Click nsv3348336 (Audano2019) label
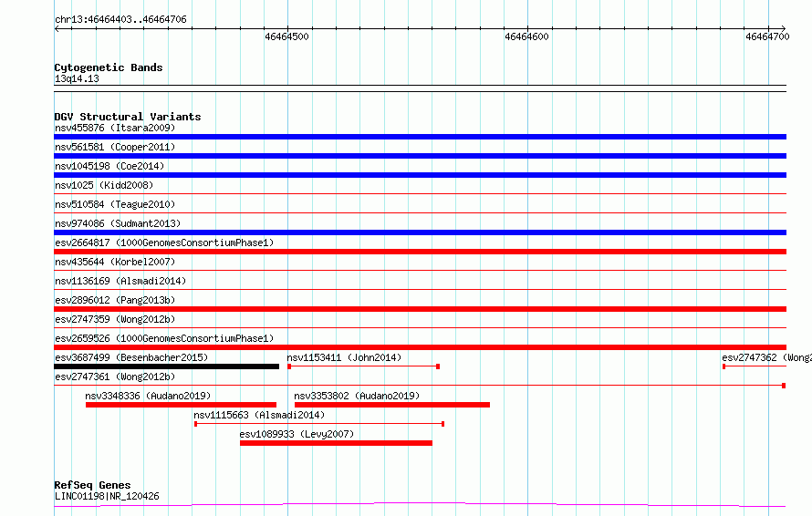812x516 pixels. 148,396
